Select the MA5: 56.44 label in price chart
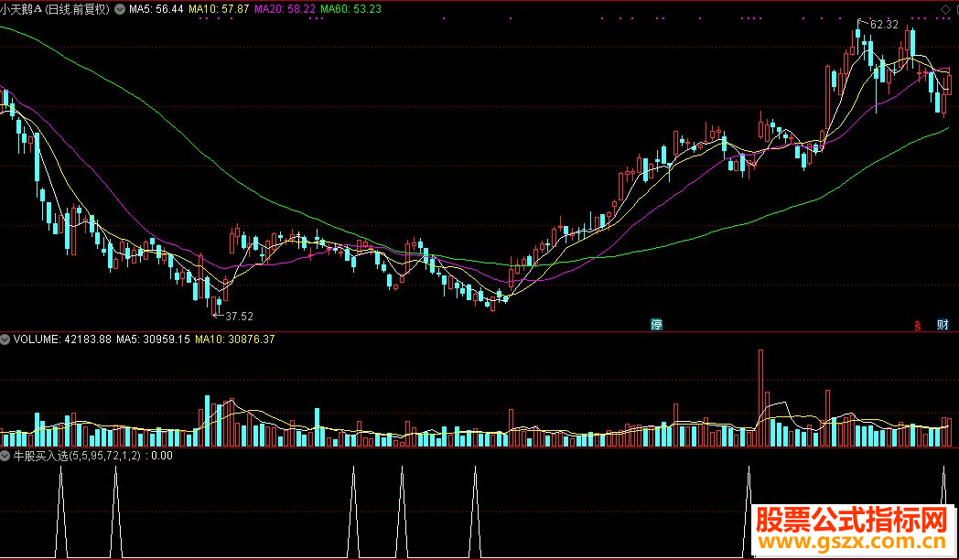This screenshot has width=959, height=560. pyautogui.click(x=156, y=9)
